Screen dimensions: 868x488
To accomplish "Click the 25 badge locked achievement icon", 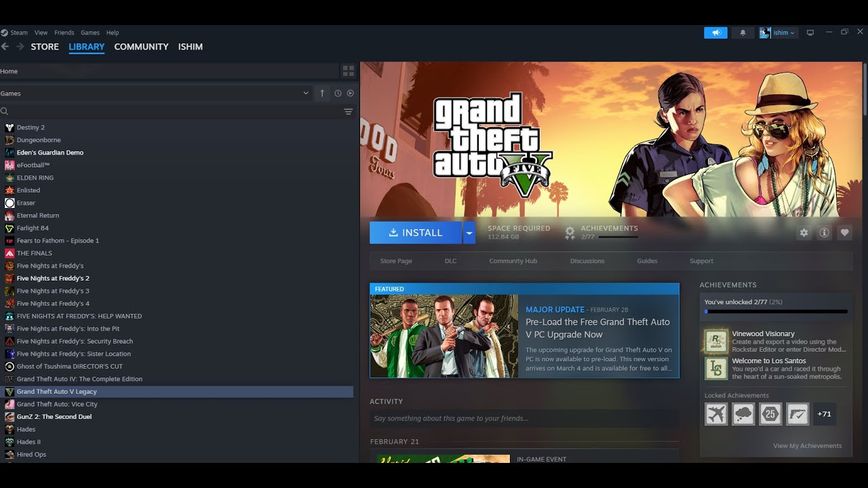I will [x=770, y=413].
